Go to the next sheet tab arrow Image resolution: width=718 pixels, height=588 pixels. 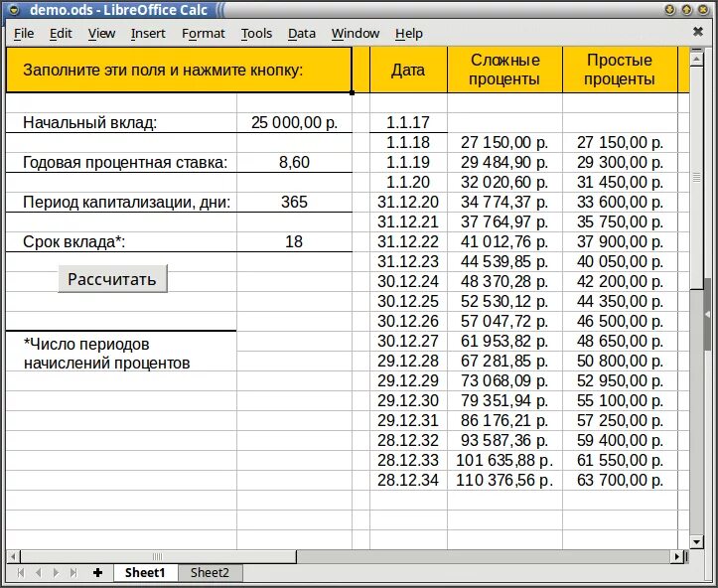(56, 572)
